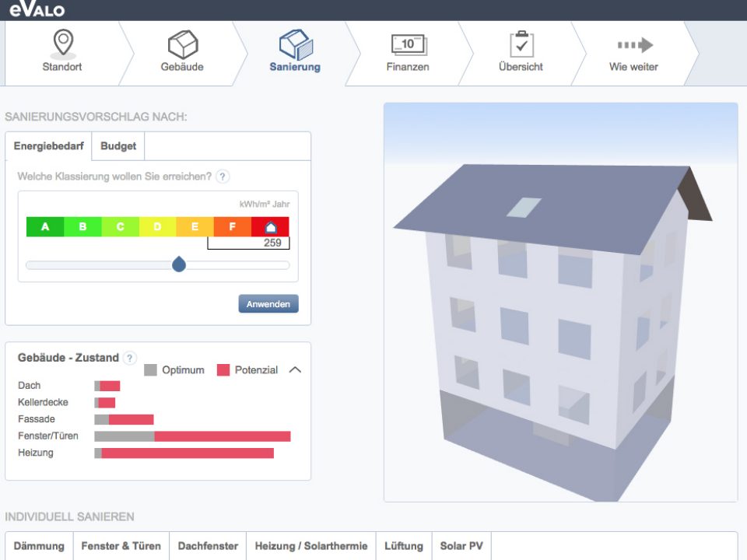Pick the green A energy class
747x560 pixels.
[x=45, y=227]
